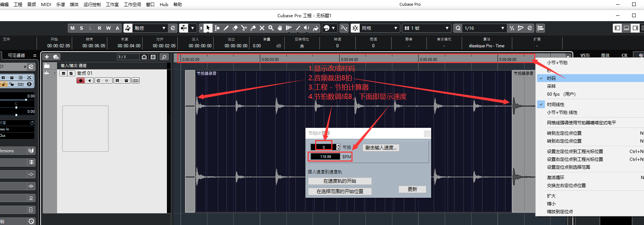Open the quantize panel e icon
Viewport: 644px width, 225px height.
(529, 28)
